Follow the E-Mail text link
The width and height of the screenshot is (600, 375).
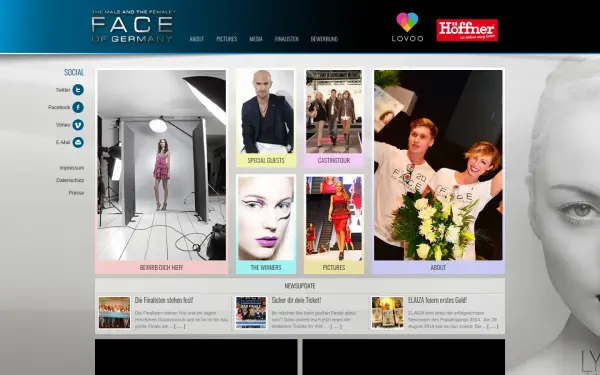coord(63,142)
